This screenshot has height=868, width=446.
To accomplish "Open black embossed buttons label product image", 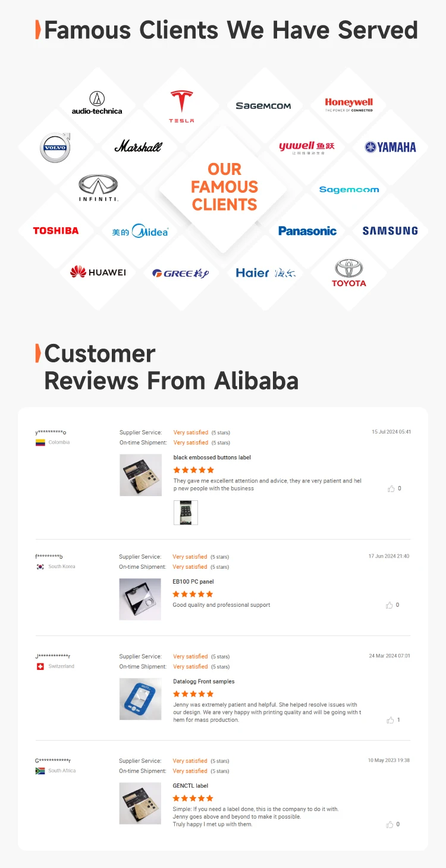I will 140,475.
